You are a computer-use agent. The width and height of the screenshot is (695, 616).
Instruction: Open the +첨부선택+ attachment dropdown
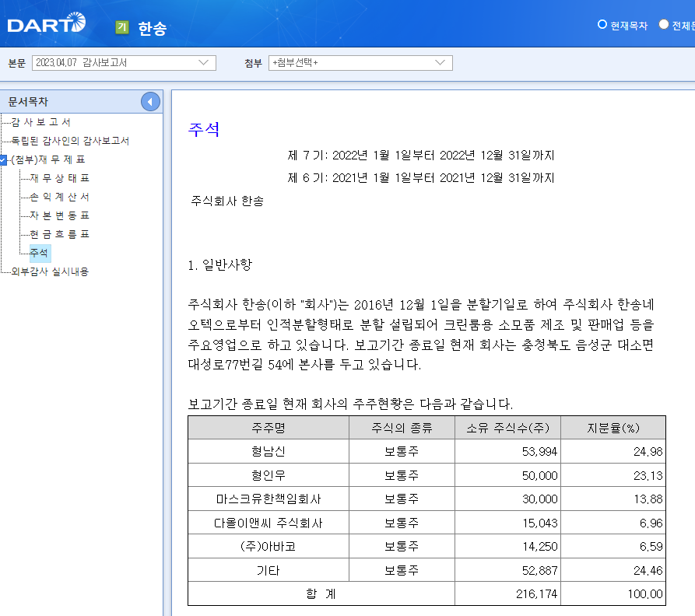pyautogui.click(x=358, y=62)
